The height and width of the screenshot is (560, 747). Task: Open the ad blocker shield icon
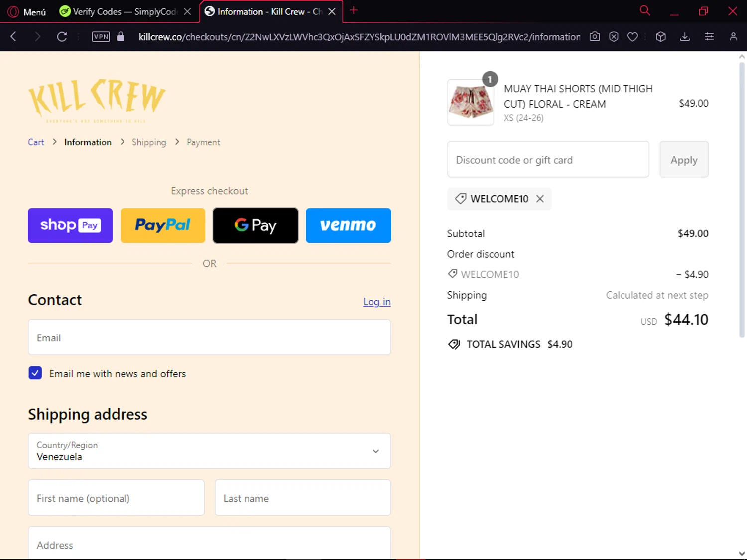pos(614,36)
